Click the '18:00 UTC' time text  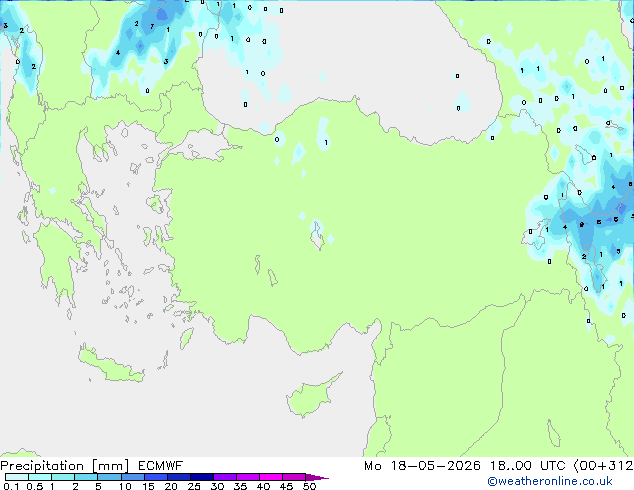point(527,466)
